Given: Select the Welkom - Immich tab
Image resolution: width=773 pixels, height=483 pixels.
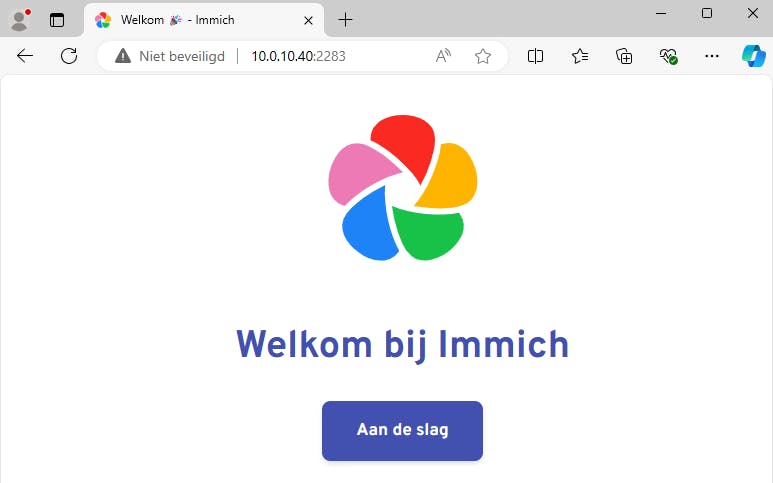Looking at the screenshot, I should [203, 20].
